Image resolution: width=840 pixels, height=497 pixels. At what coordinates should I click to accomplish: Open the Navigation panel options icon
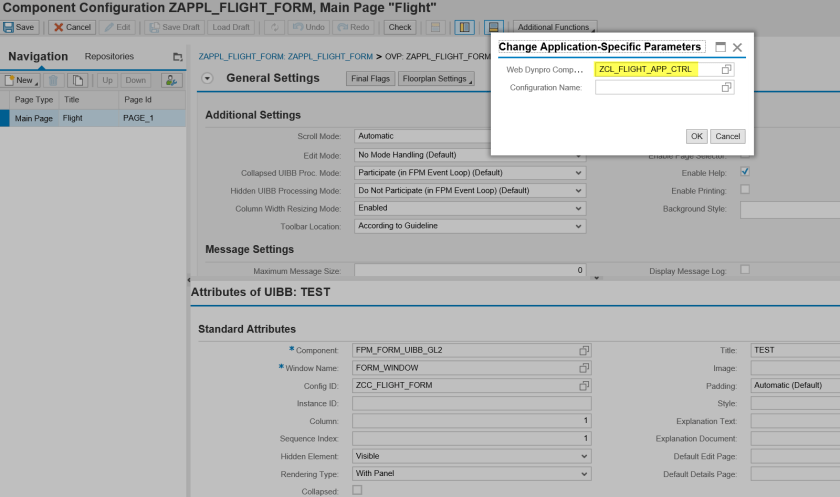click(177, 57)
